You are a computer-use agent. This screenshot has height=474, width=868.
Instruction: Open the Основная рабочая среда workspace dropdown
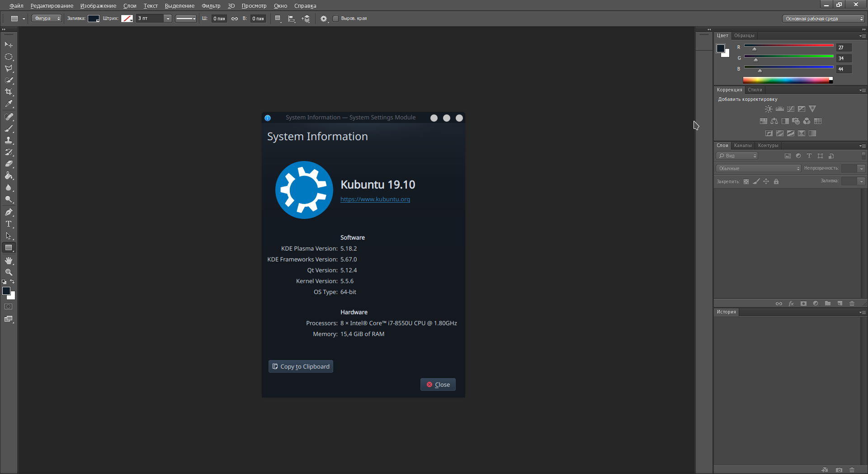[x=823, y=19]
